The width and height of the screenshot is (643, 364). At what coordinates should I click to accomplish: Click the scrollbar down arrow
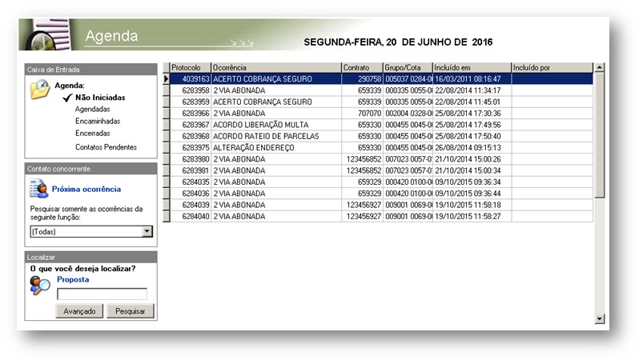pyautogui.click(x=600, y=318)
